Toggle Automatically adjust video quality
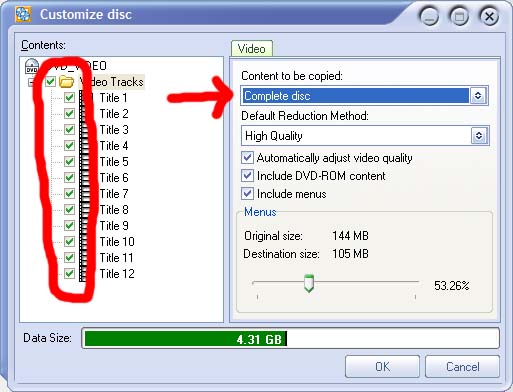This screenshot has height=392, width=513. click(x=247, y=158)
